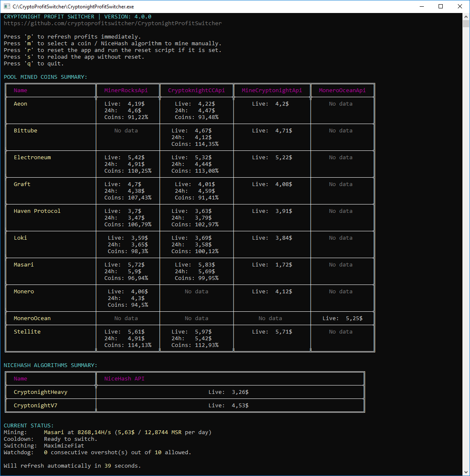Click the 'Loki' row name

tap(21, 238)
